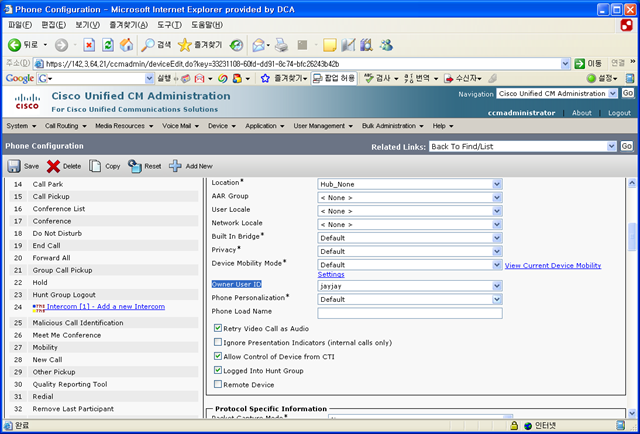This screenshot has width=640, height=434.
Task: Click the Logout link
Action: click(x=619, y=113)
